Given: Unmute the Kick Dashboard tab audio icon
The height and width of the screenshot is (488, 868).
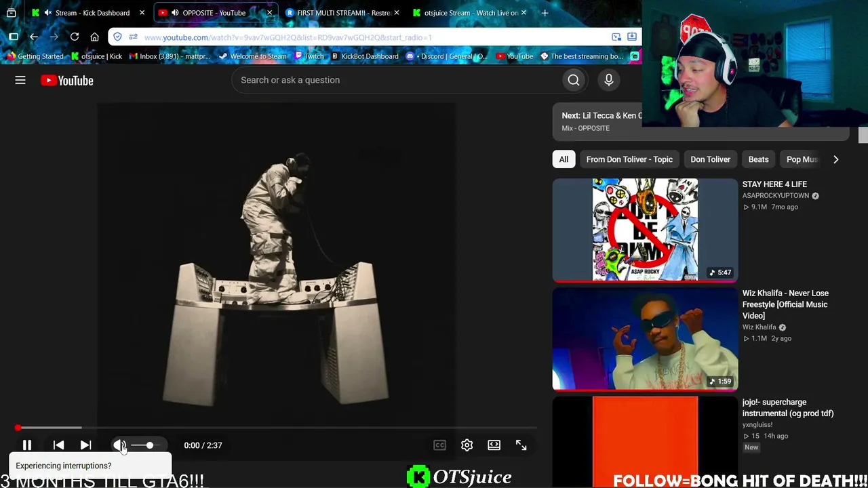Looking at the screenshot, I should point(47,13).
